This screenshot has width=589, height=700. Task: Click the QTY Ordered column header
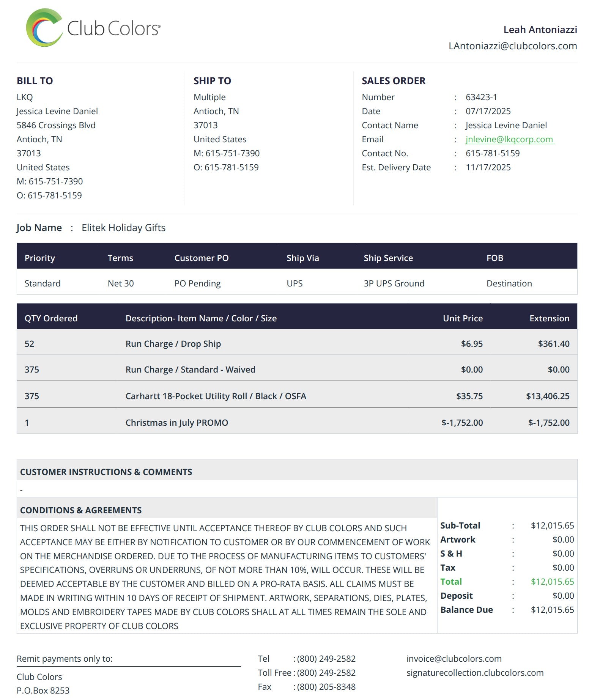pyautogui.click(x=51, y=318)
